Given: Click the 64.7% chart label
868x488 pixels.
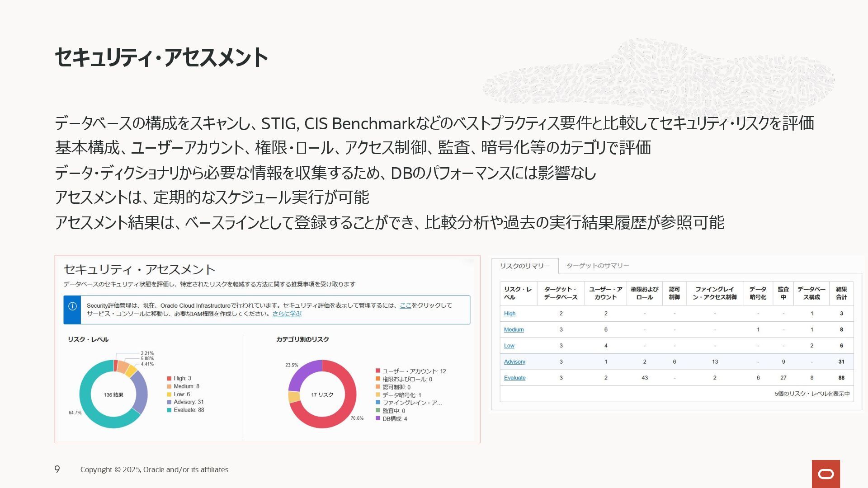Looking at the screenshot, I should [75, 413].
